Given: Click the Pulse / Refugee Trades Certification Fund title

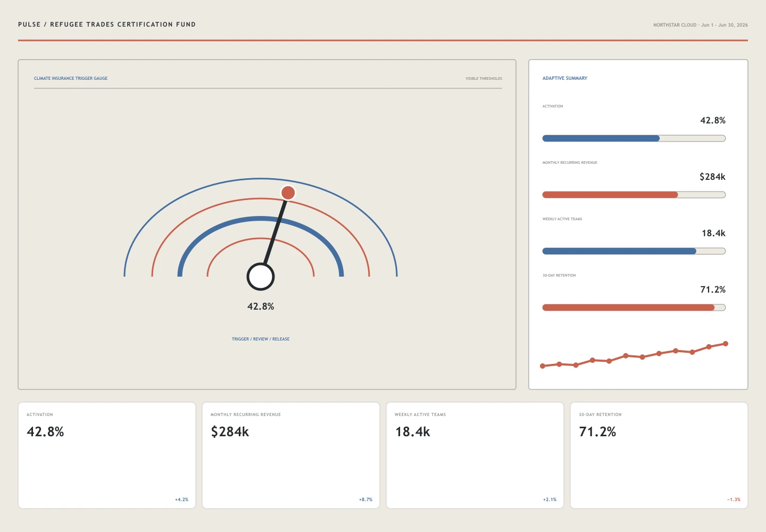Looking at the screenshot, I should coord(107,24).
